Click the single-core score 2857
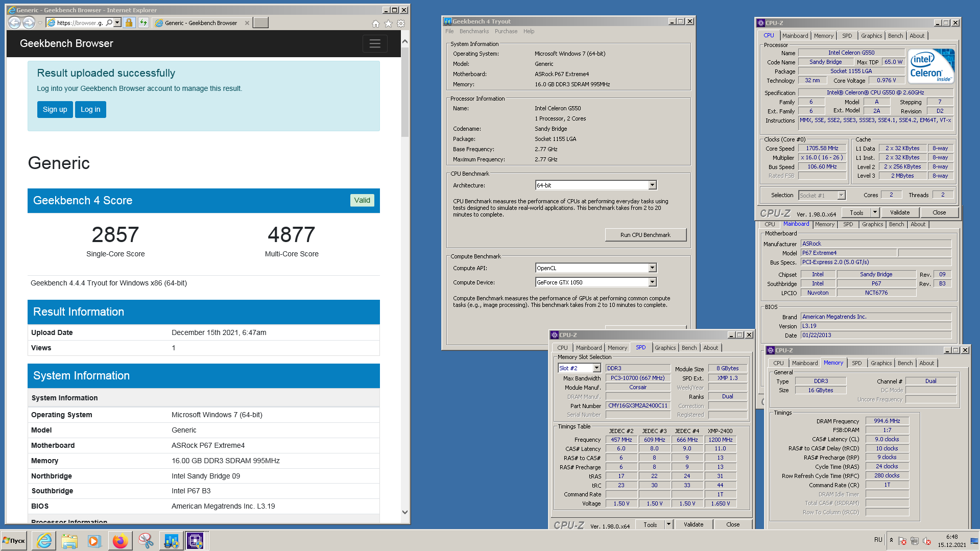The height and width of the screenshot is (551, 980). point(115,235)
